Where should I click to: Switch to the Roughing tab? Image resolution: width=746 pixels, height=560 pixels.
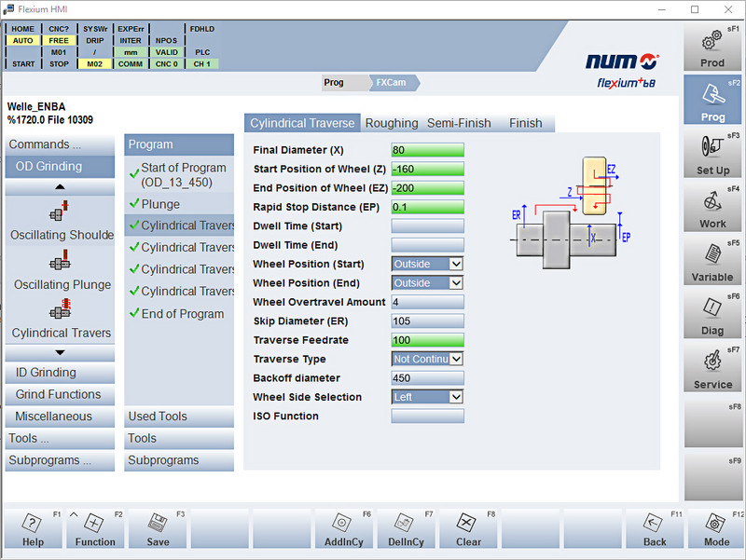(x=392, y=123)
